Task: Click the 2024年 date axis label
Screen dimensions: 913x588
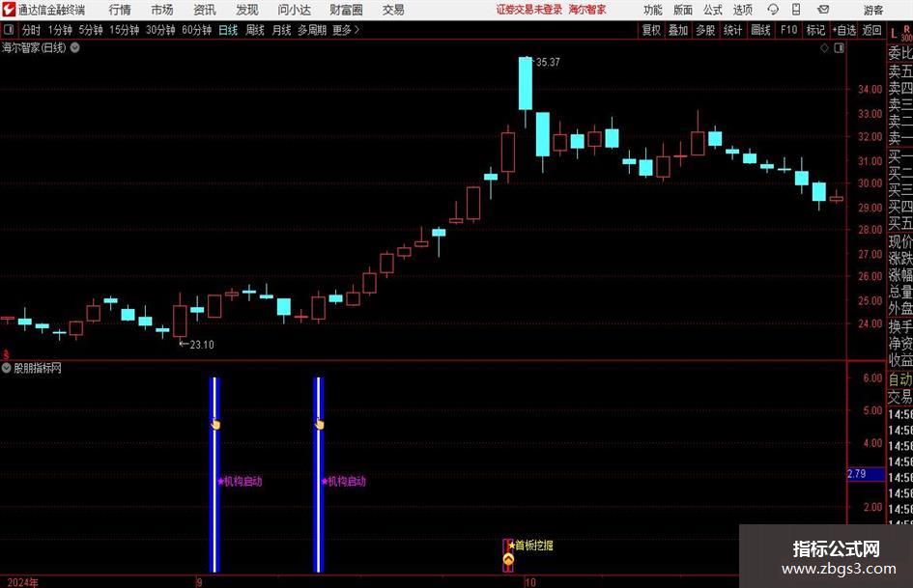Action: 22,582
